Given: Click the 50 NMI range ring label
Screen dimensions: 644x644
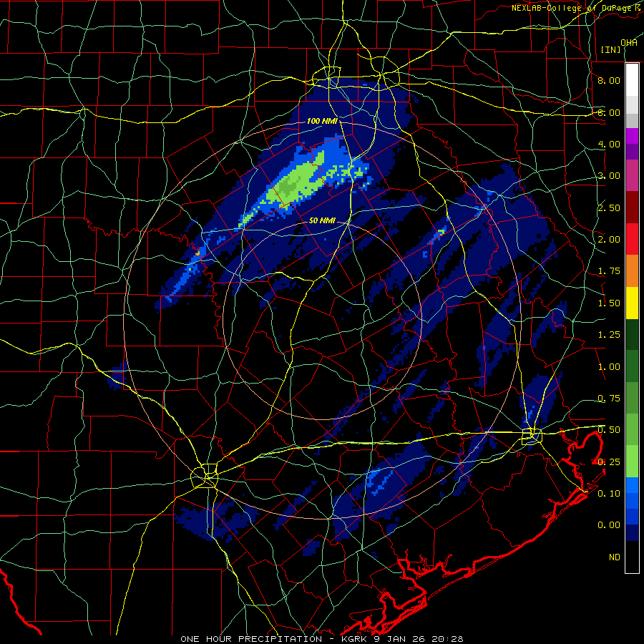Looking at the screenshot, I should 323,220.
